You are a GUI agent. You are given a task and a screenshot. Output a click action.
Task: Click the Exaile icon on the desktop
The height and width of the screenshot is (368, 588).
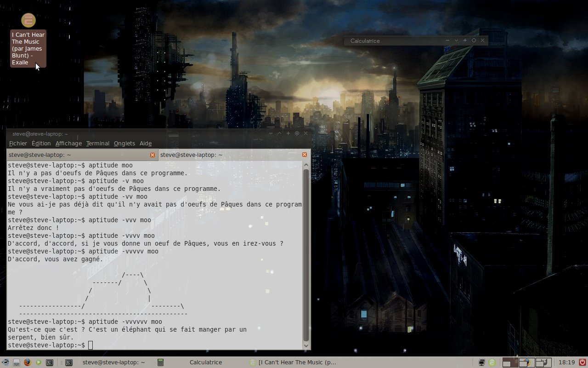point(28,20)
